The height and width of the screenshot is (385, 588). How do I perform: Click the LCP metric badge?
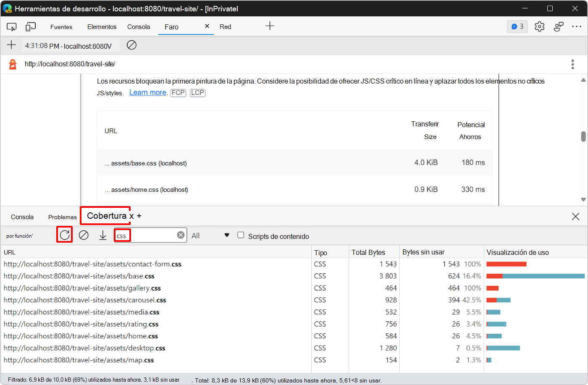click(197, 93)
